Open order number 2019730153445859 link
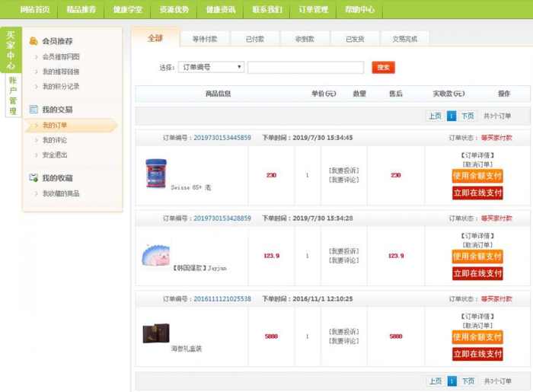Viewport: 533px width, 392px height. [222, 138]
